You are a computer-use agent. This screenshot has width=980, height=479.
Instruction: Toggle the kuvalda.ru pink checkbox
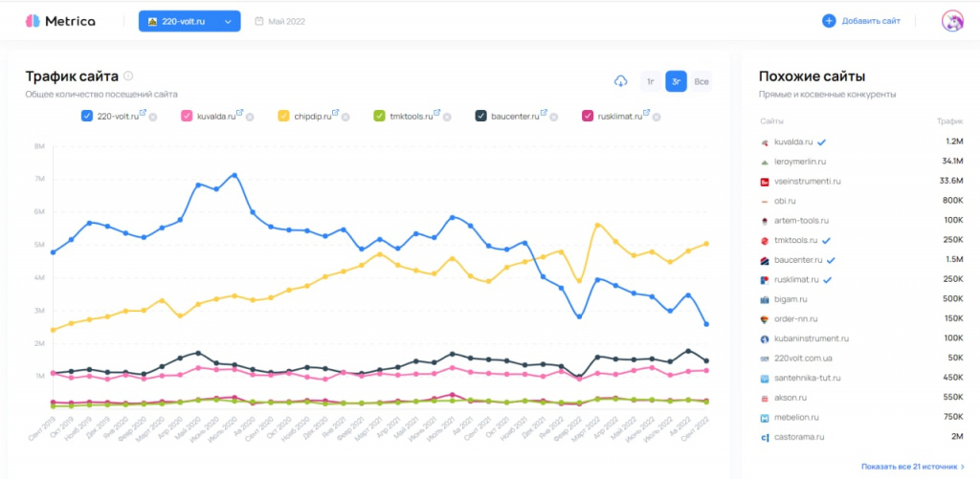[187, 116]
